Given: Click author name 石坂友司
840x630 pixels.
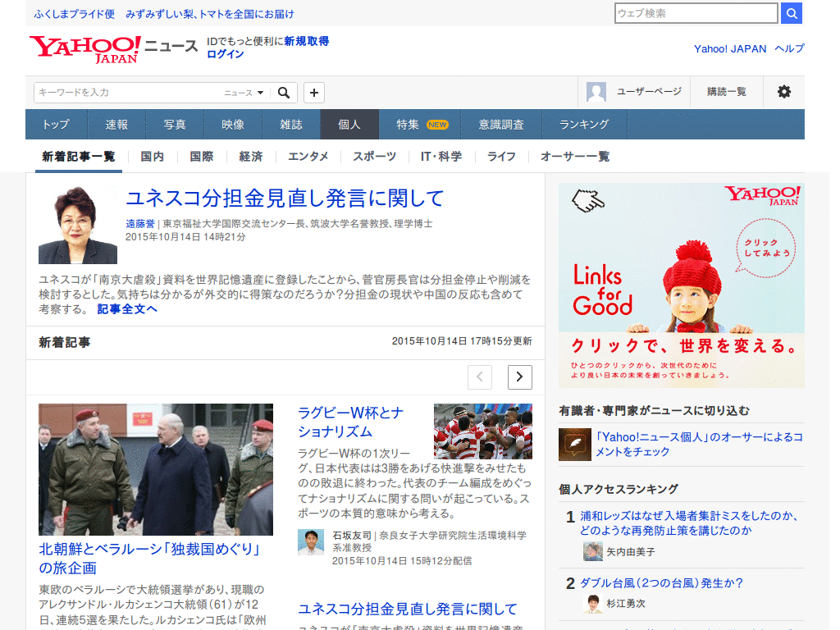Looking at the screenshot, I should [x=352, y=535].
